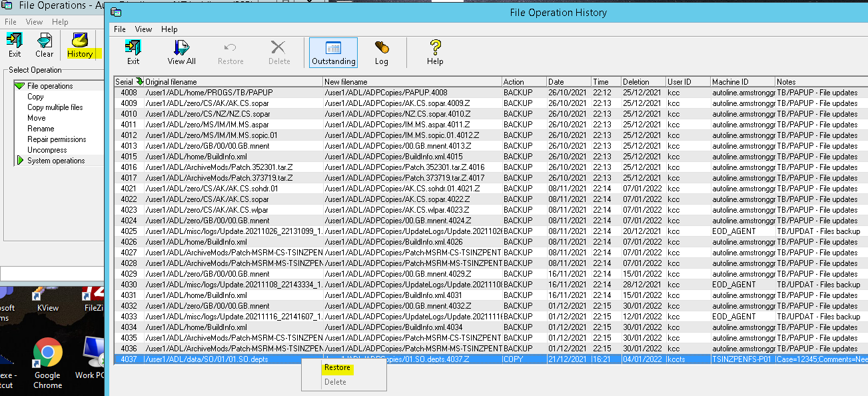Open the File menu in File Operation History
The image size is (868, 396).
120,29
